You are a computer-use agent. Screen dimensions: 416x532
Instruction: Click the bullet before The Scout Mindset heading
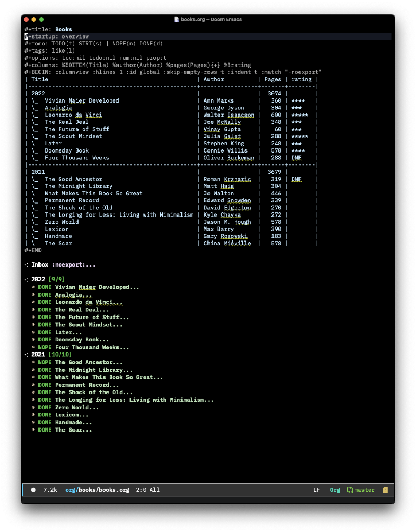33,325
